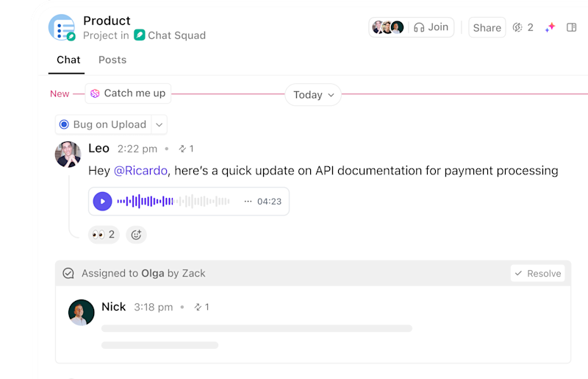Open the sync count icon beside Nick's timestamp
Screen dimensions: 588x379
tap(201, 308)
